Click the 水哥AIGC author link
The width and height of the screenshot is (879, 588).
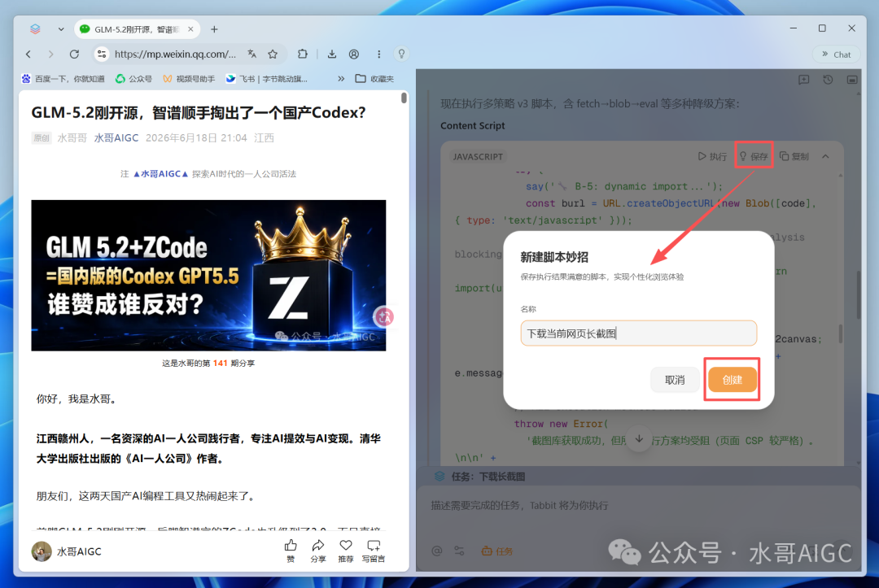click(x=116, y=137)
